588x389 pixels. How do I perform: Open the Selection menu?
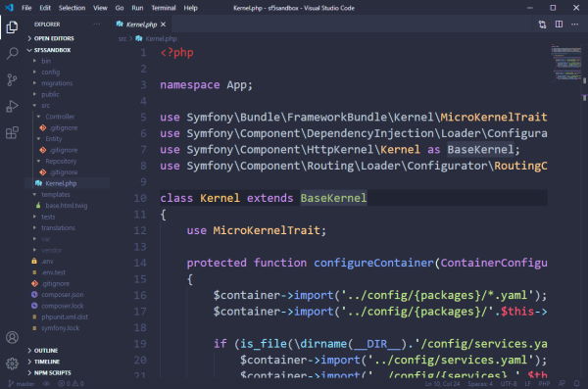coord(72,8)
